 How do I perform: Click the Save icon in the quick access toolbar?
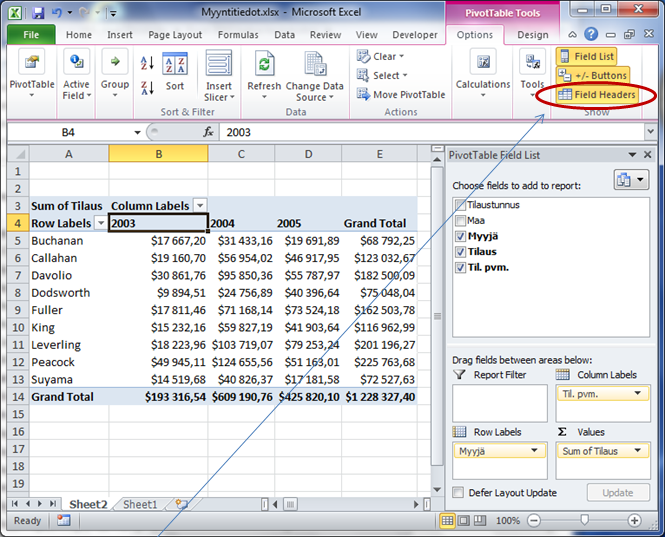pos(38,13)
